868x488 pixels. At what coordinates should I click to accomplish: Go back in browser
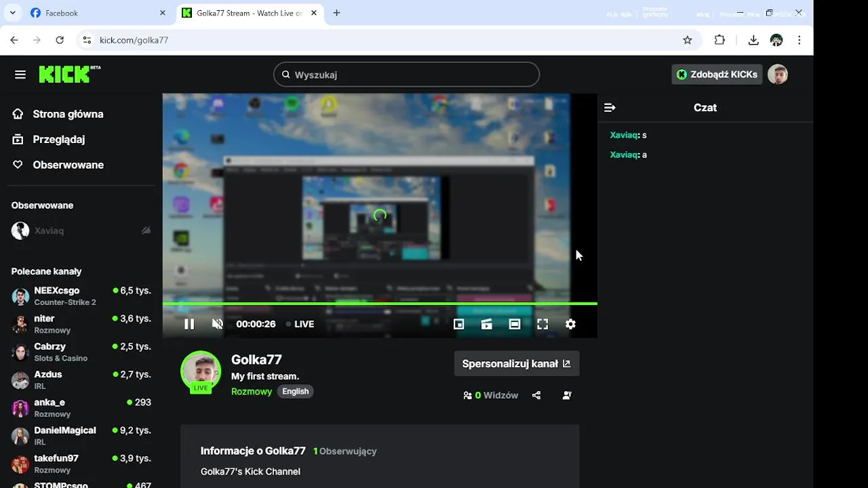(14, 40)
